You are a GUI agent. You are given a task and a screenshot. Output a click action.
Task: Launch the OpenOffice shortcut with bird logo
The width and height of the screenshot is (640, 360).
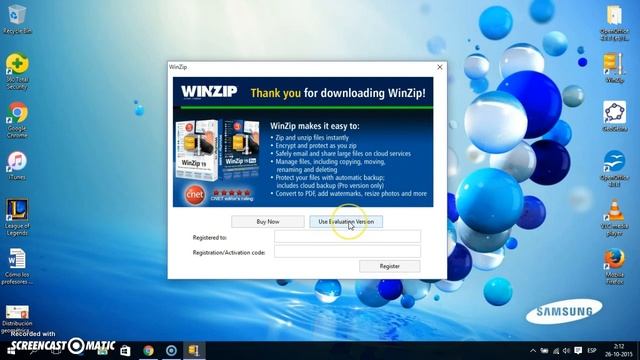coord(614,168)
